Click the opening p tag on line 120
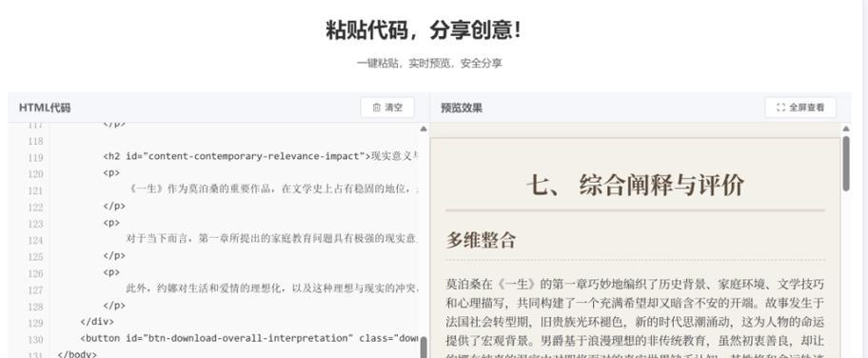The height and width of the screenshot is (358, 868). click(x=111, y=173)
